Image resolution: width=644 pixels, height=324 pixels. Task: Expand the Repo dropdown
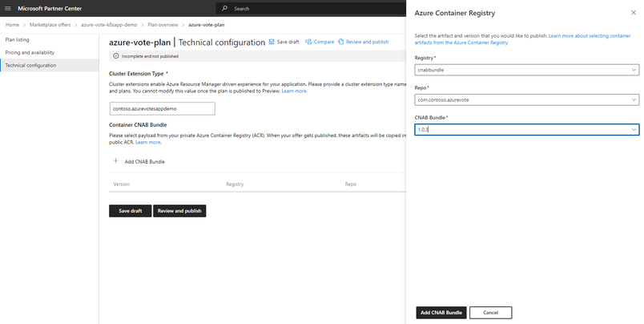[634, 99]
